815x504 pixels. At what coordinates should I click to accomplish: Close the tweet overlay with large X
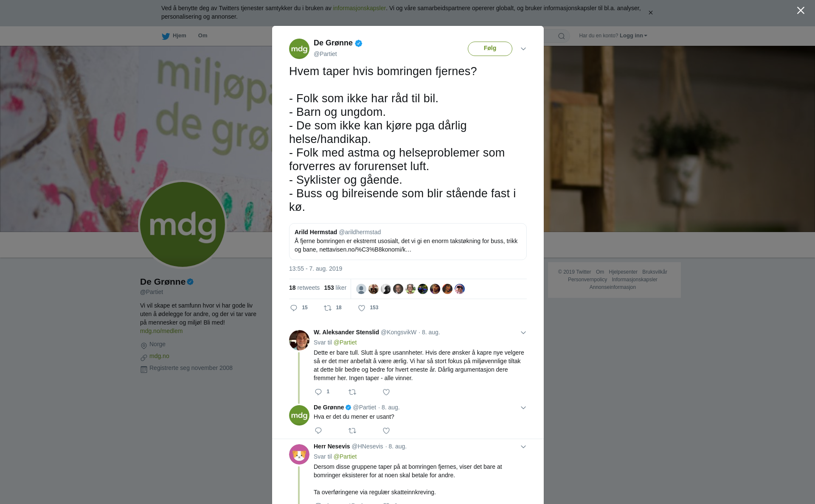[x=801, y=11]
